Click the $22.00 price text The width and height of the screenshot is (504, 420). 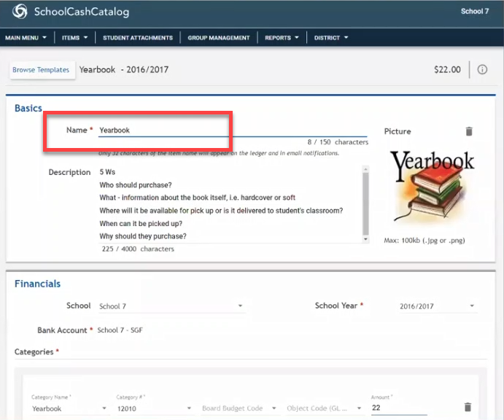coord(447,69)
